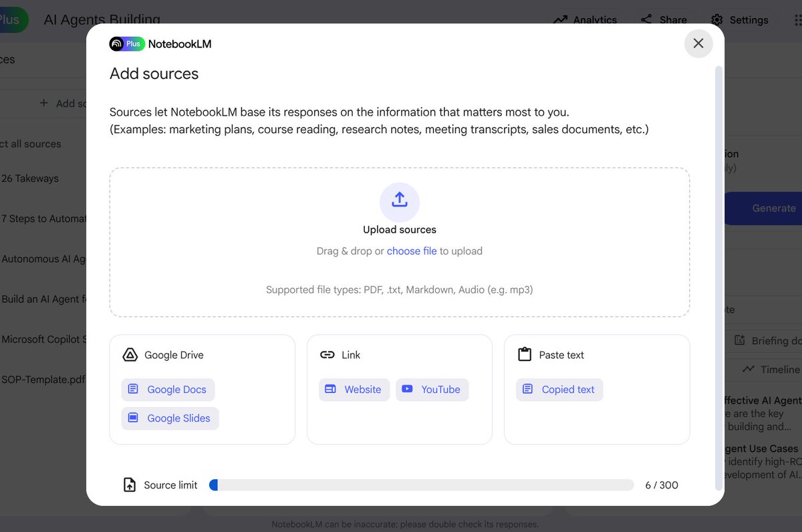Add a Website link source
The width and height of the screenshot is (802, 532).
tap(354, 390)
